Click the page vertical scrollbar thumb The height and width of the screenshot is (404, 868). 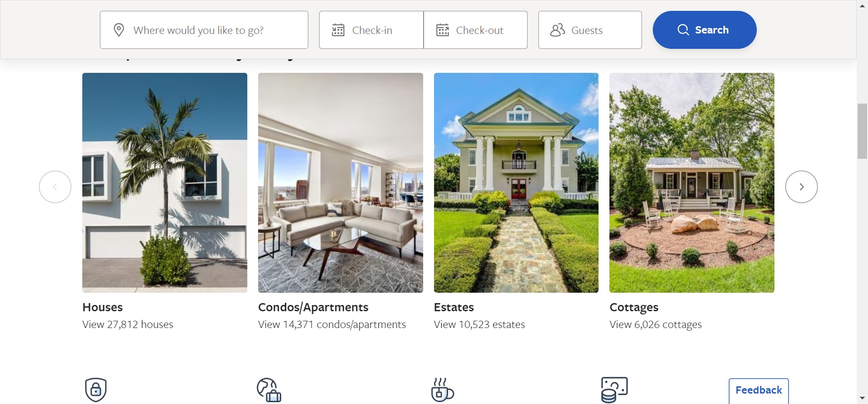(x=862, y=131)
